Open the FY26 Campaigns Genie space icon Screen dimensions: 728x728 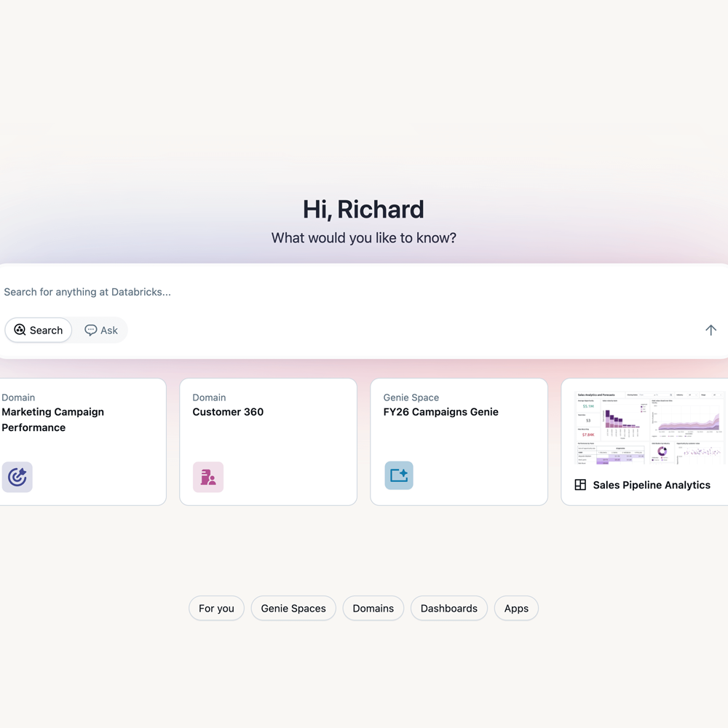[398, 475]
